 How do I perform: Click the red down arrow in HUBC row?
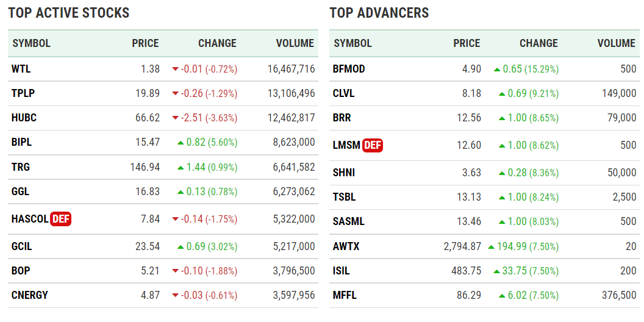[176, 118]
